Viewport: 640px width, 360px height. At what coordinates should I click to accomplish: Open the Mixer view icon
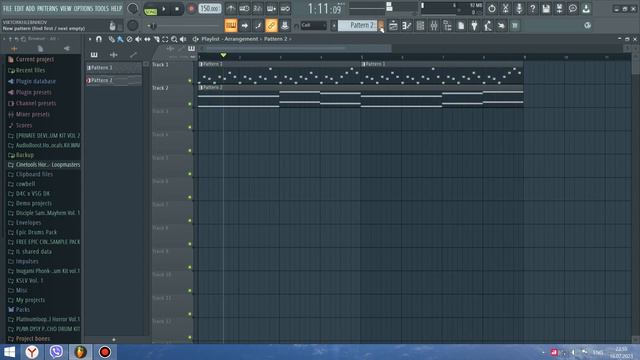pyautogui.click(x=433, y=26)
